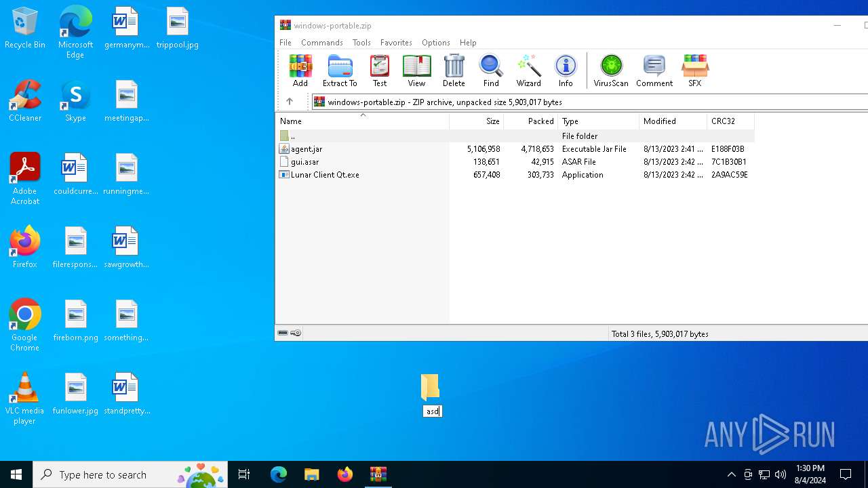
Task: Open the Windows Start menu
Action: point(16,474)
